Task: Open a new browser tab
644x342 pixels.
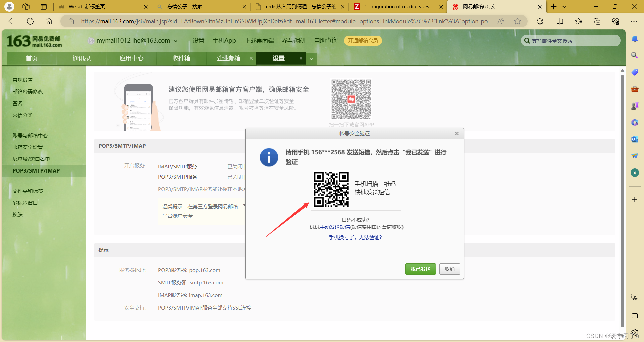Action: point(554,7)
